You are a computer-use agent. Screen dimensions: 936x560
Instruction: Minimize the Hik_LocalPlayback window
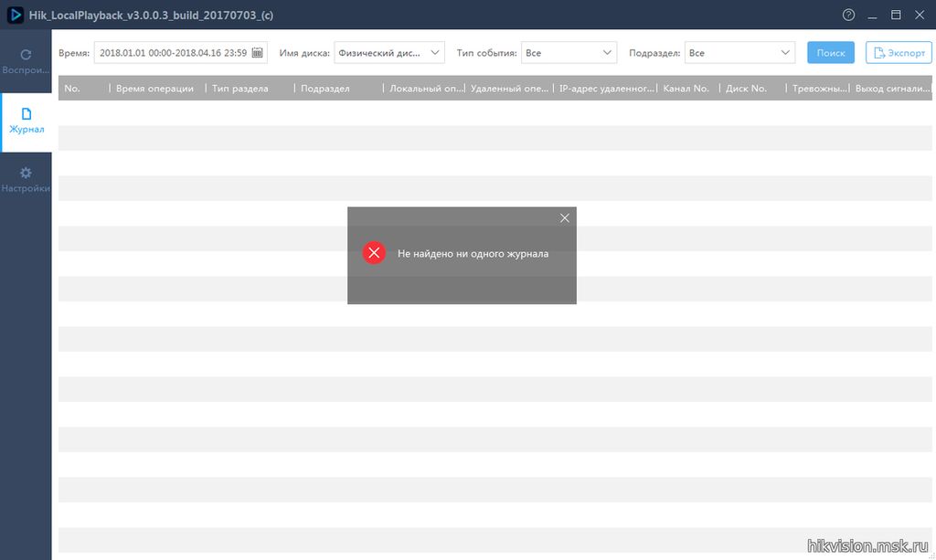coord(872,16)
